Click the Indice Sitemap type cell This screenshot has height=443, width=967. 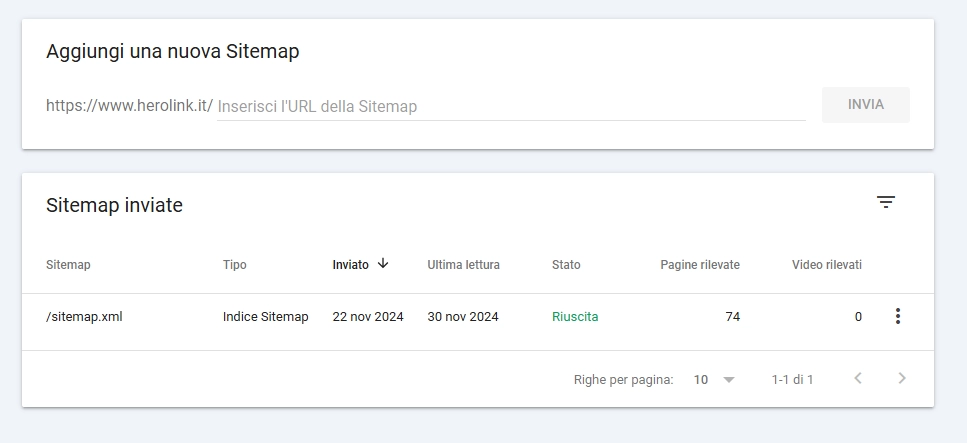tap(265, 317)
